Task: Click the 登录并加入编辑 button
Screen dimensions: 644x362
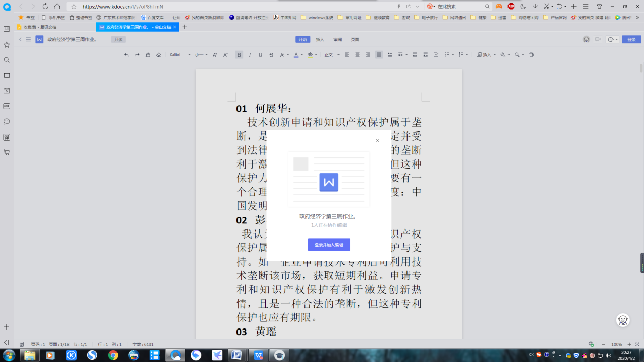Action: point(329,245)
